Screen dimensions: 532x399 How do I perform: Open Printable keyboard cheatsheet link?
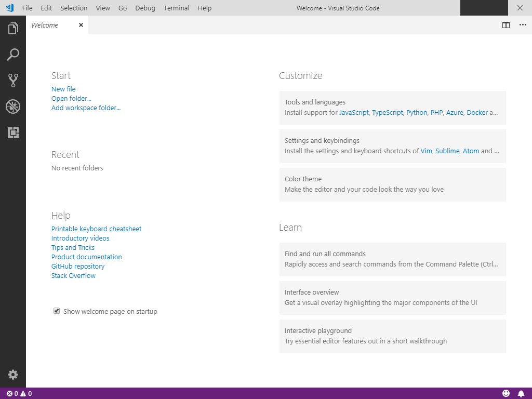[x=96, y=229]
